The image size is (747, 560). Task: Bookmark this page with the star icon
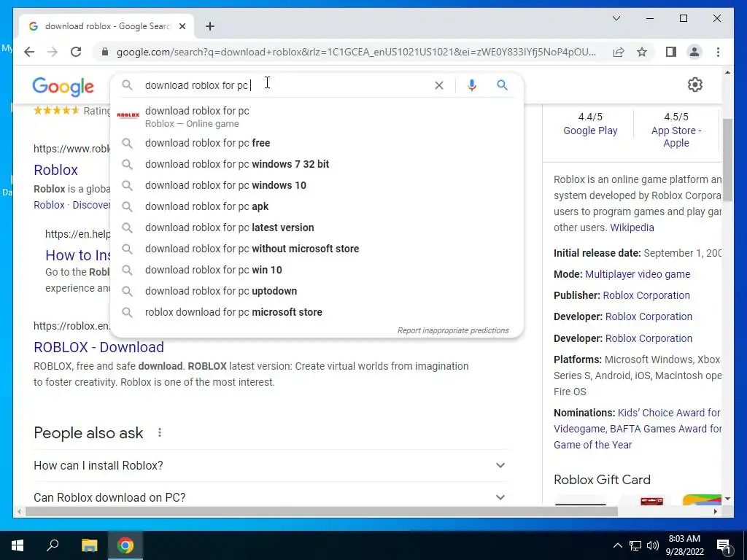point(642,52)
